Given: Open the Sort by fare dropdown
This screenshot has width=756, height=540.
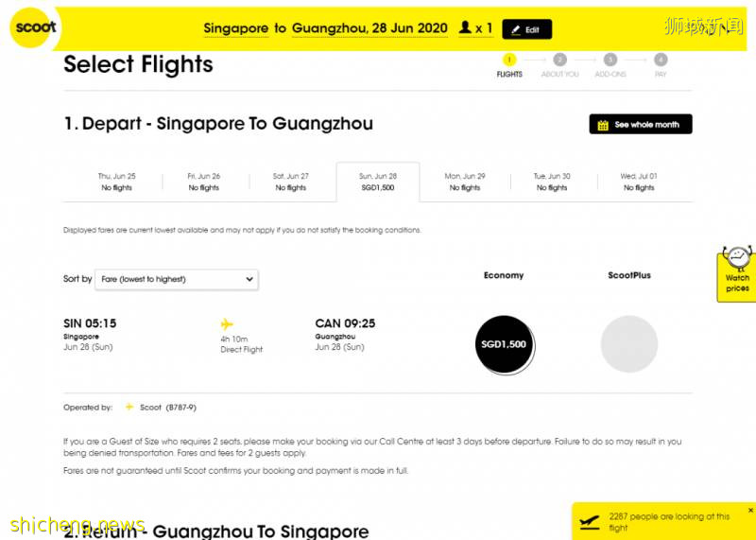Looking at the screenshot, I should pyautogui.click(x=177, y=279).
